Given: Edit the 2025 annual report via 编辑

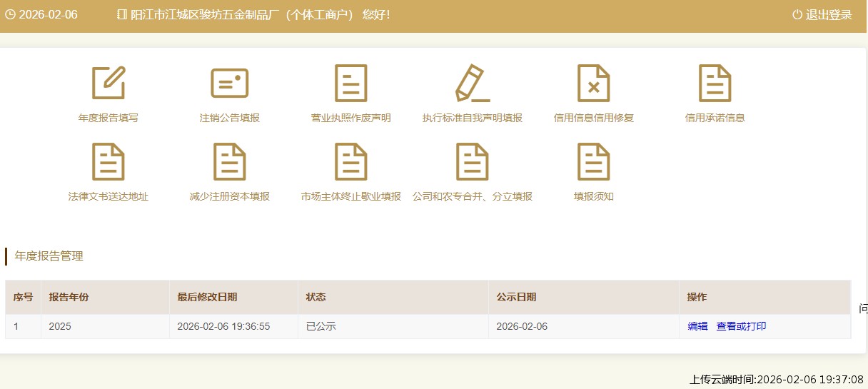Looking at the screenshot, I should pyautogui.click(x=697, y=326).
